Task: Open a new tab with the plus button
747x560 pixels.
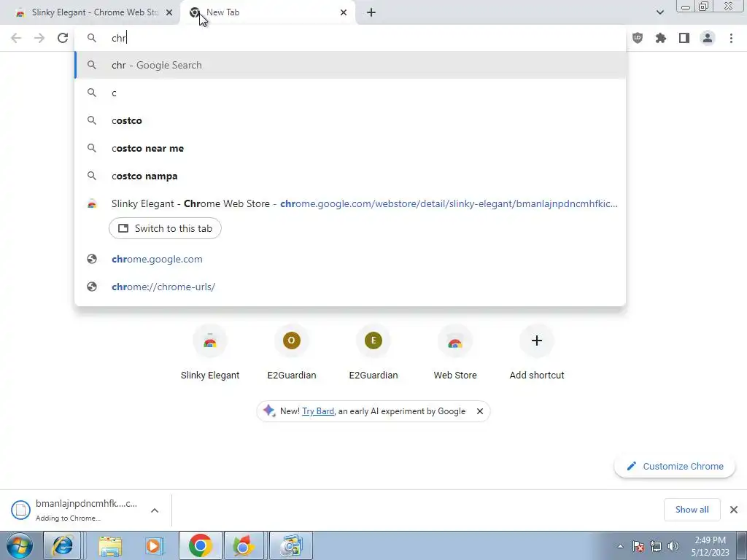Action: [371, 12]
